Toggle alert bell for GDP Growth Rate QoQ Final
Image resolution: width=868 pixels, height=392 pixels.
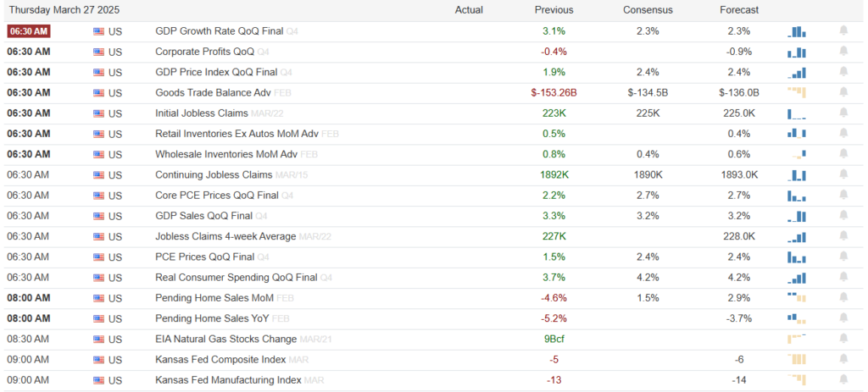[843, 31]
